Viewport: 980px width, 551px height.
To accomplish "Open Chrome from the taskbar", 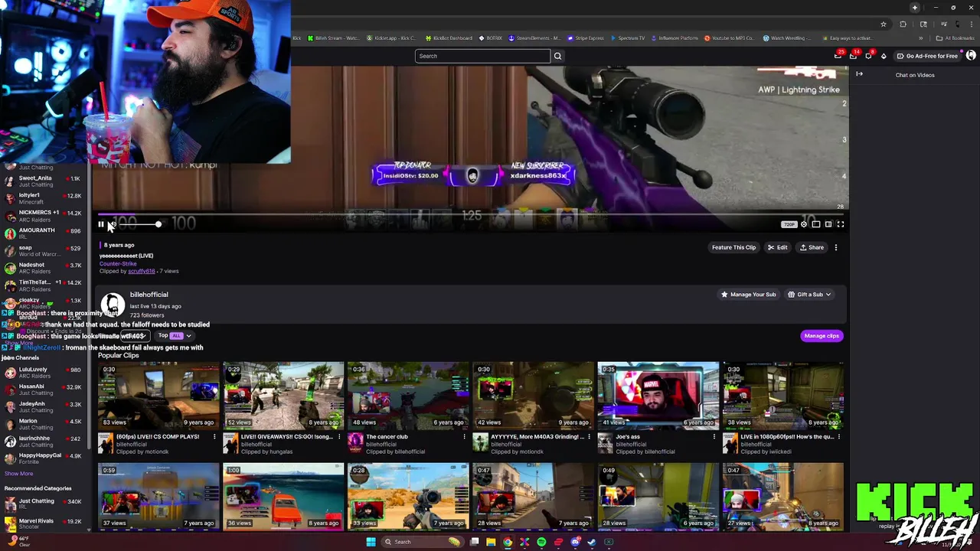I will pos(508,542).
